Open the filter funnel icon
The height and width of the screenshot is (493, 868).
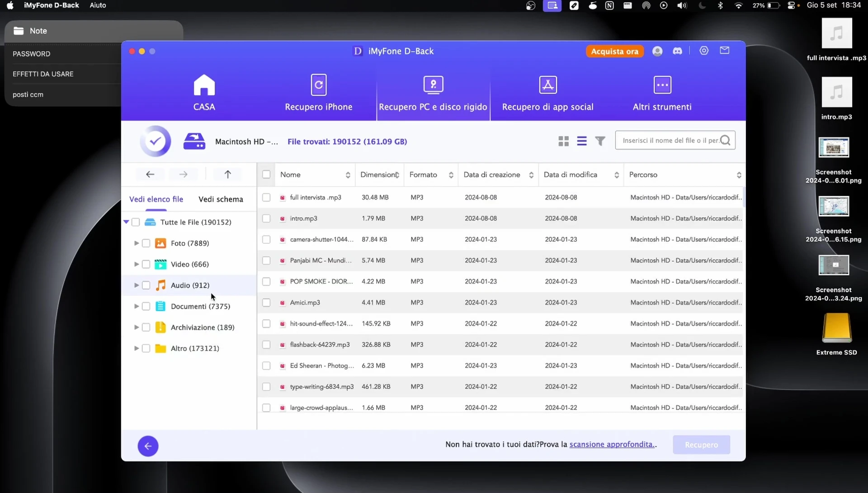tap(600, 141)
